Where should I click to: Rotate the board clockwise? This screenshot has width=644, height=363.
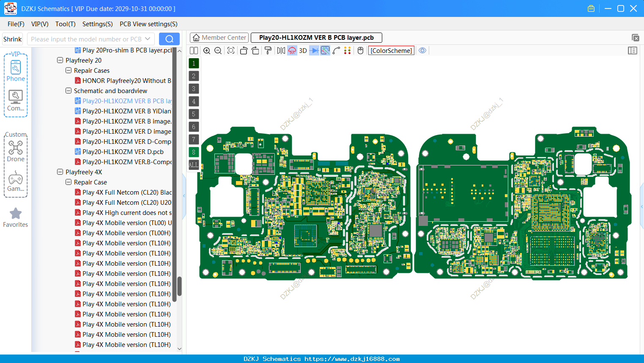tap(255, 51)
